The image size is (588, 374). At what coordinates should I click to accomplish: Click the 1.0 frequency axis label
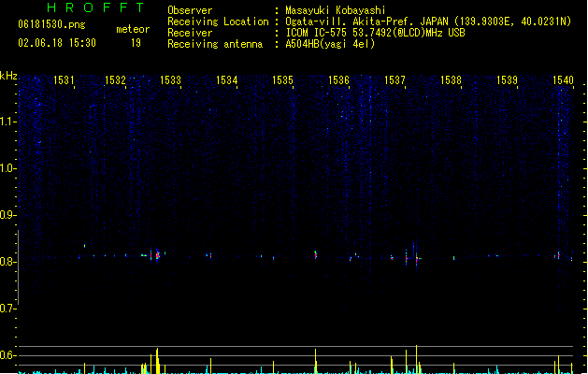pyautogui.click(x=7, y=168)
